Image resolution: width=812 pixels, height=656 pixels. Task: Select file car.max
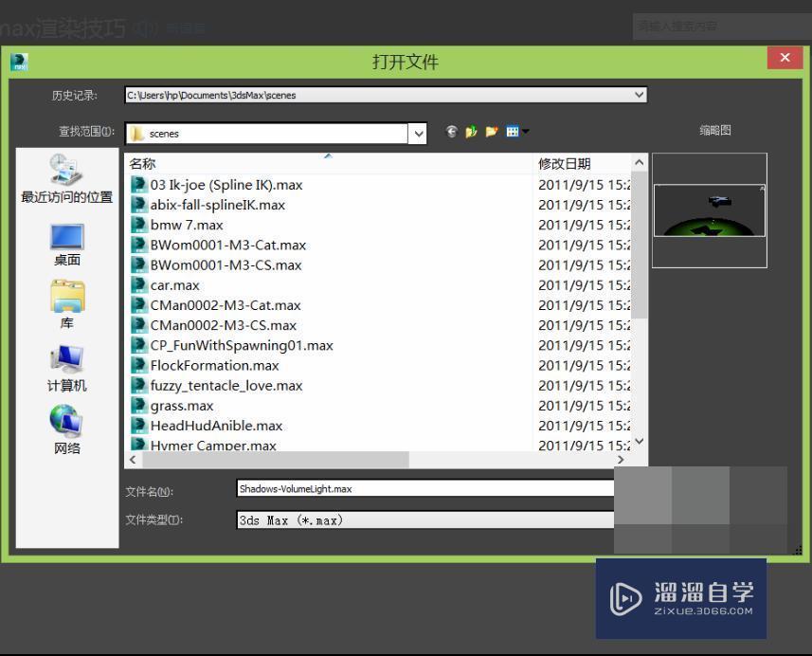coord(174,285)
